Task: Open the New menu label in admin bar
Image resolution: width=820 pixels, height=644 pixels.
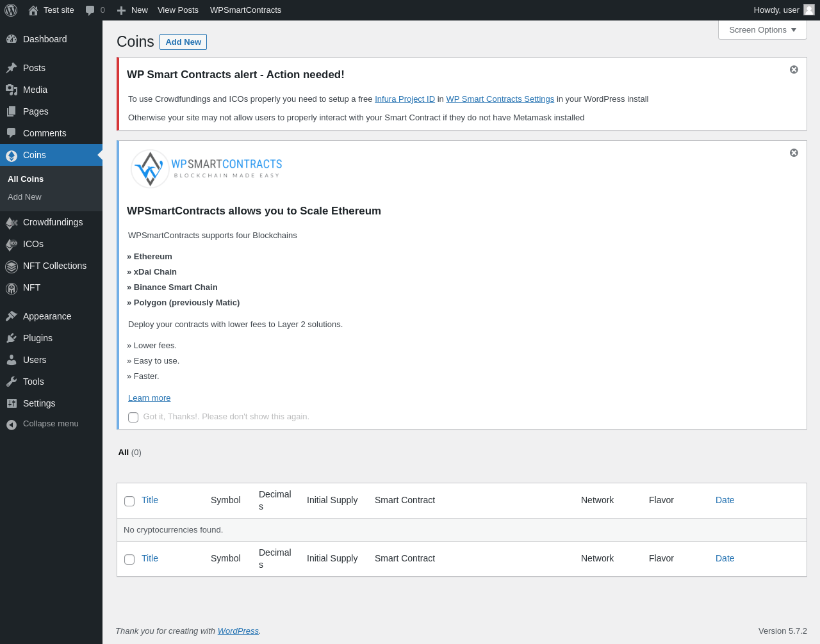Action: [140, 10]
